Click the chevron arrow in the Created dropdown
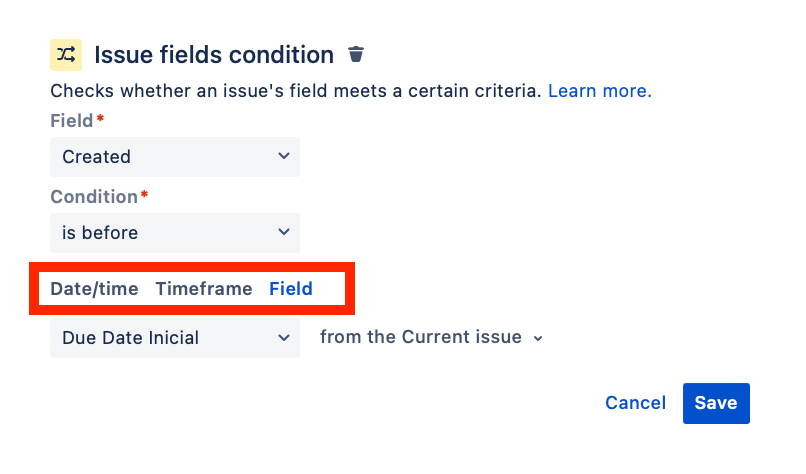The width and height of the screenshot is (806, 474). pyautogui.click(x=284, y=156)
